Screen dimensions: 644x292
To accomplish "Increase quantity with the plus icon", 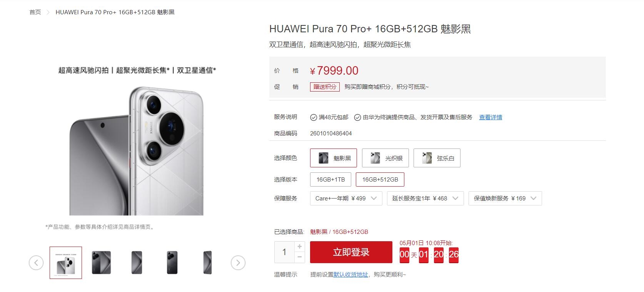I will [300, 247].
